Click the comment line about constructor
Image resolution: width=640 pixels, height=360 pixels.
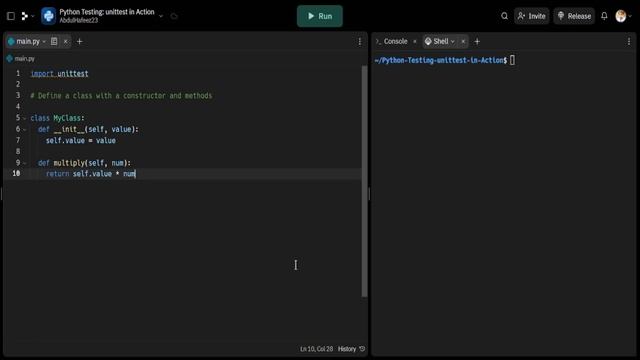(121, 96)
